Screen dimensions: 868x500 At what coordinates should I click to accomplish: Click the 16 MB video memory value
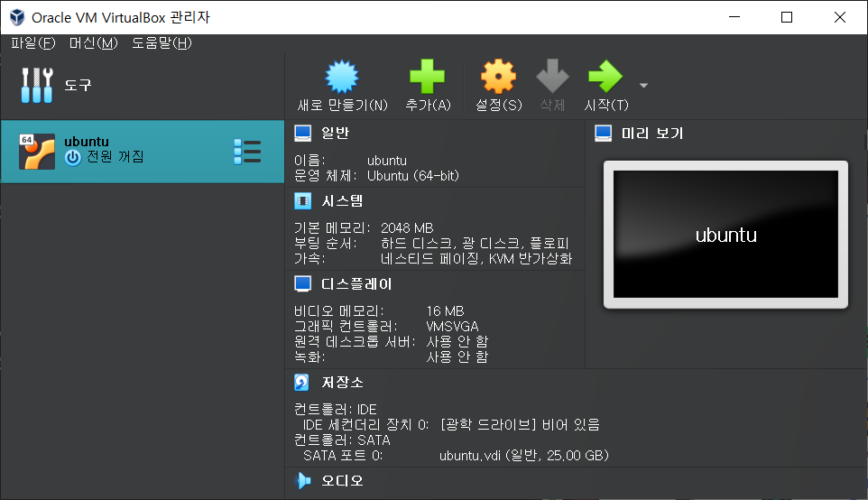coord(445,311)
